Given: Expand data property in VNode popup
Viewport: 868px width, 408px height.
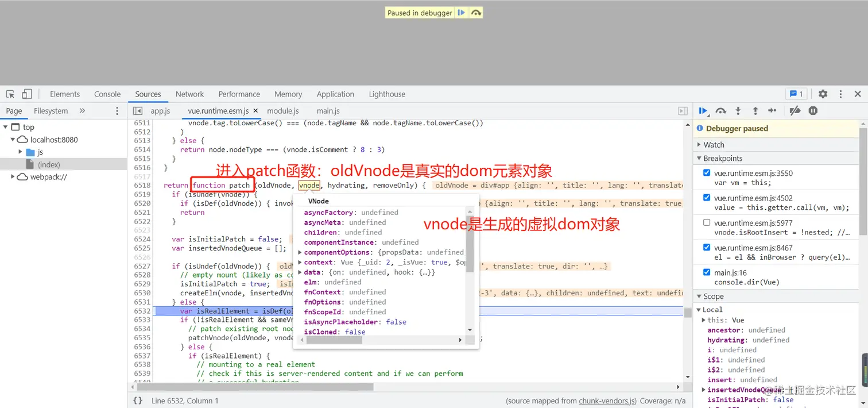Looking at the screenshot, I should pos(300,272).
